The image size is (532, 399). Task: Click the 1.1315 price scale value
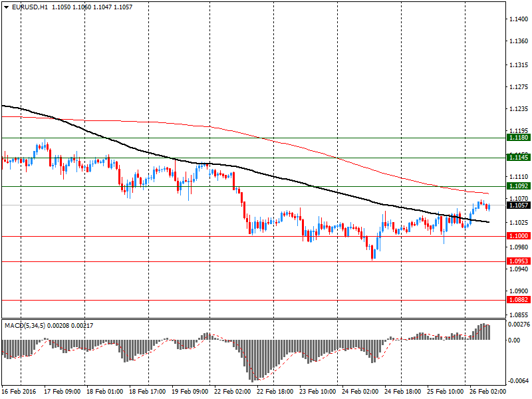(519, 65)
